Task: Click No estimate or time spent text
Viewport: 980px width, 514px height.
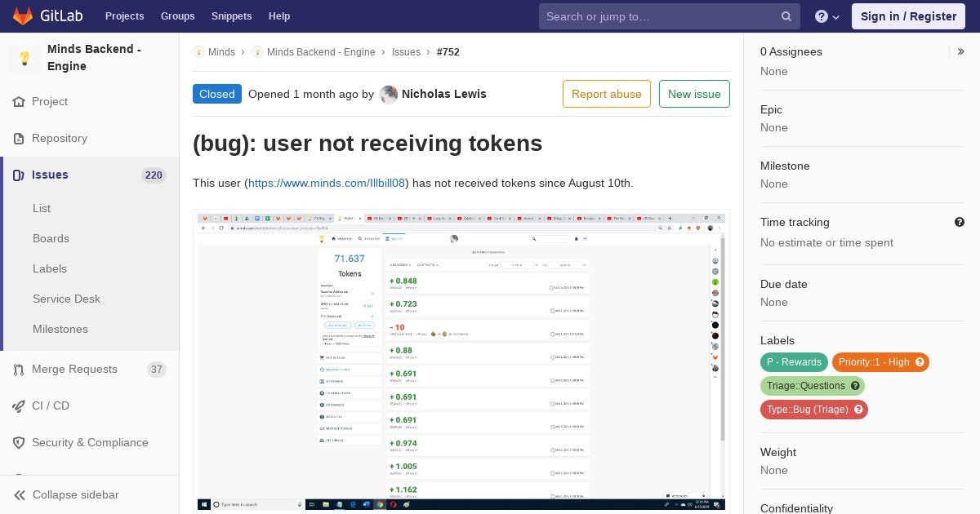Action: (826, 243)
